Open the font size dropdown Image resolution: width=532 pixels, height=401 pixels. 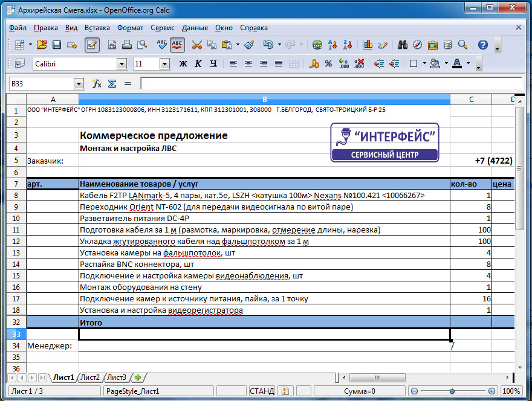[164, 64]
